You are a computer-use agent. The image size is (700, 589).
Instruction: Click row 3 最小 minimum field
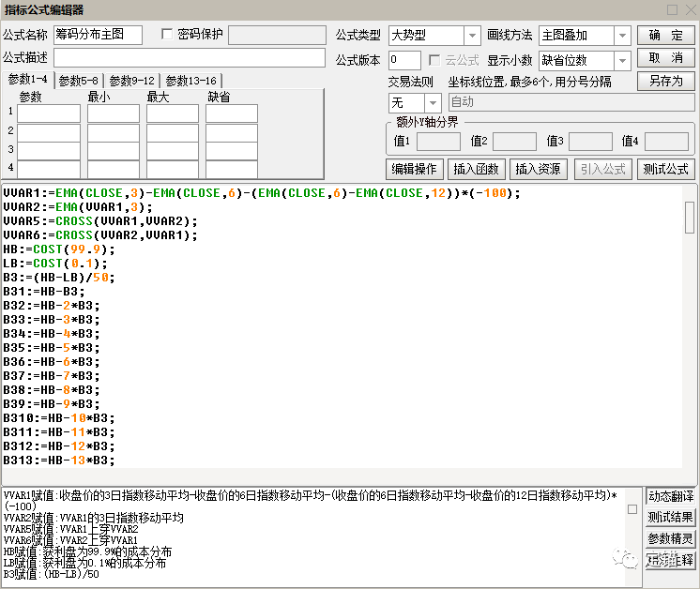coord(114,151)
